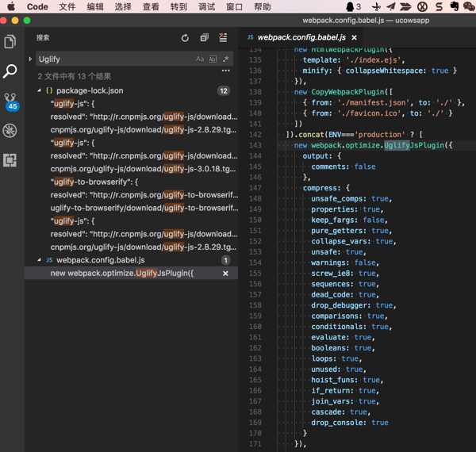This screenshot has width=476, height=452.
Task: Toggle Match Whole Word option
Action: pyautogui.click(x=213, y=59)
